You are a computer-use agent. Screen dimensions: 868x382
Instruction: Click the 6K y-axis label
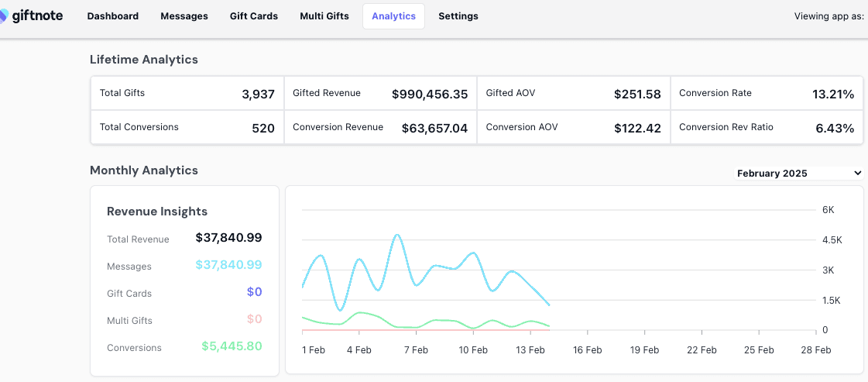pyautogui.click(x=829, y=210)
